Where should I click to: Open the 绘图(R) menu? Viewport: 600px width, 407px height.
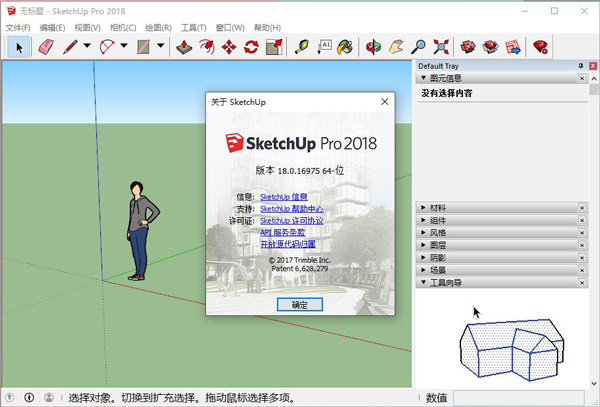pyautogui.click(x=158, y=28)
